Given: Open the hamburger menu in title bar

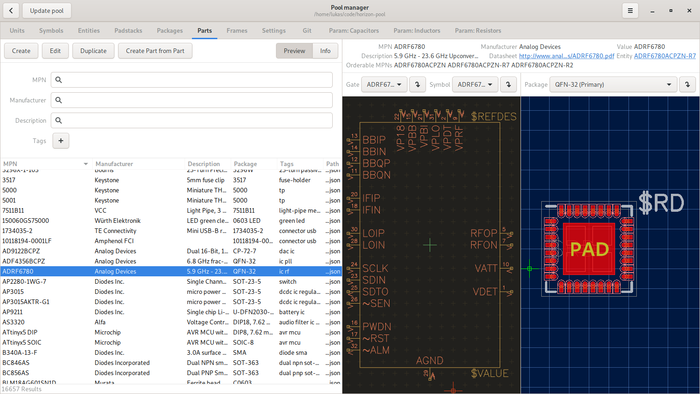Looking at the screenshot, I should click(630, 10).
